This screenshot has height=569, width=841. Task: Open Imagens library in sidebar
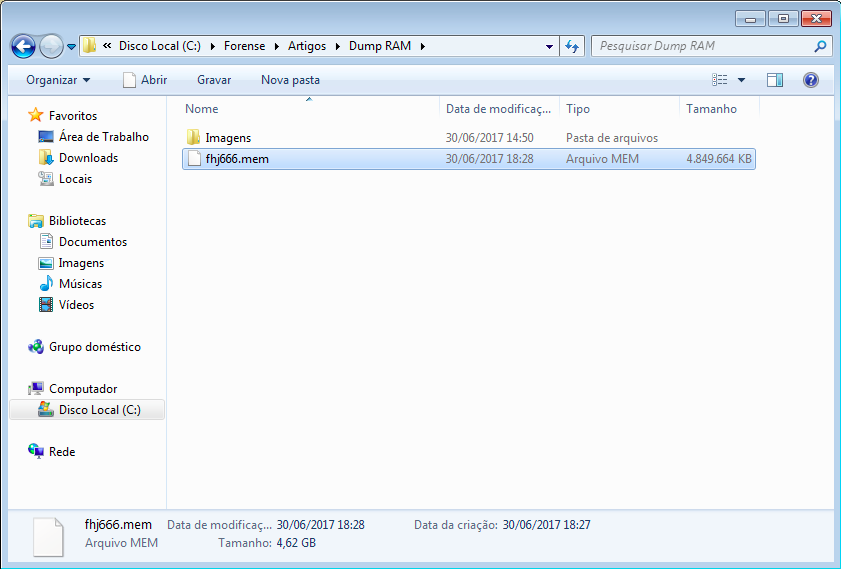coord(71,263)
